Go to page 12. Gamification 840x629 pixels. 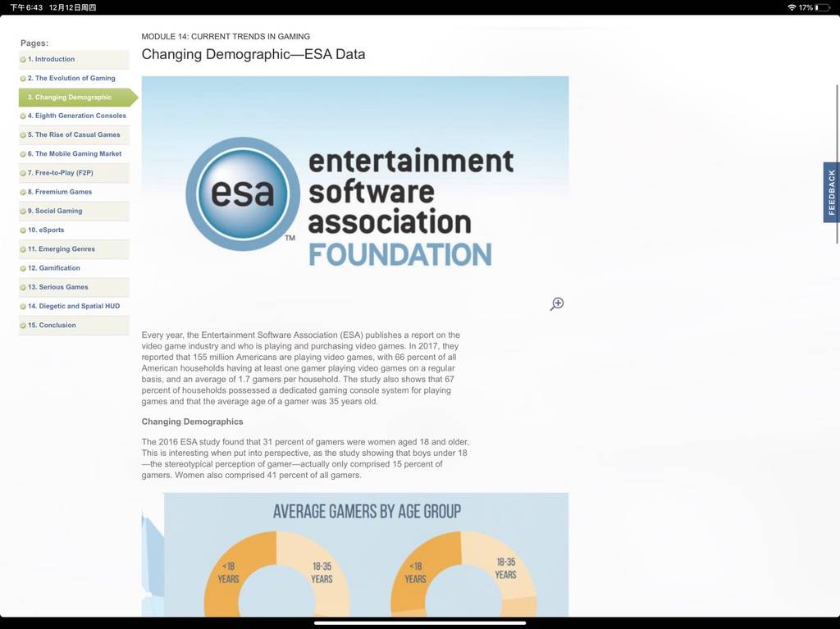tap(74, 268)
